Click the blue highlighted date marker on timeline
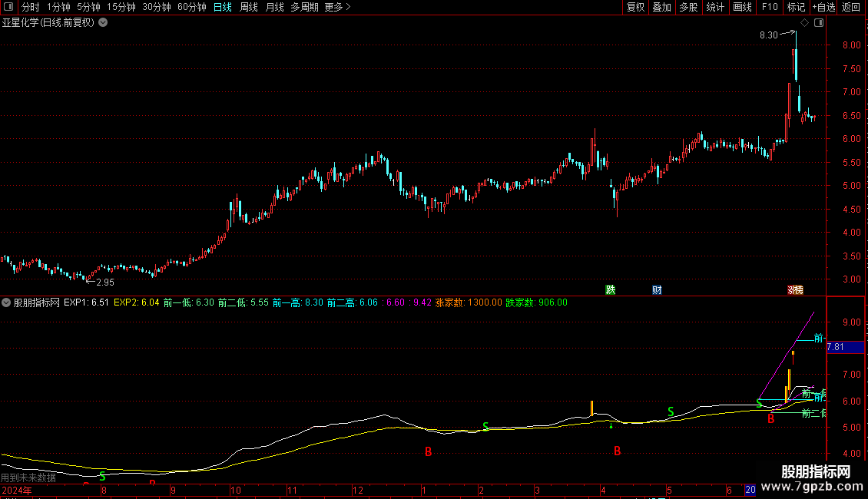This screenshot has height=499, width=868. coord(750,490)
